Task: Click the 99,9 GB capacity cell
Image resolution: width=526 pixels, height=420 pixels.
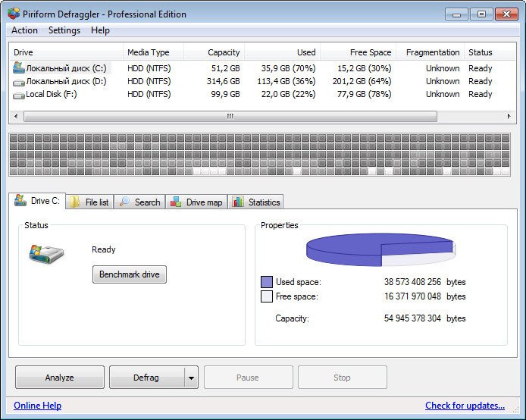Action: pyautogui.click(x=225, y=94)
